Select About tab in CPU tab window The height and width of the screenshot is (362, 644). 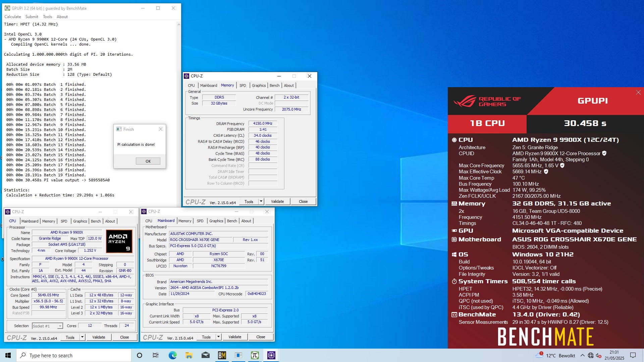(x=110, y=221)
